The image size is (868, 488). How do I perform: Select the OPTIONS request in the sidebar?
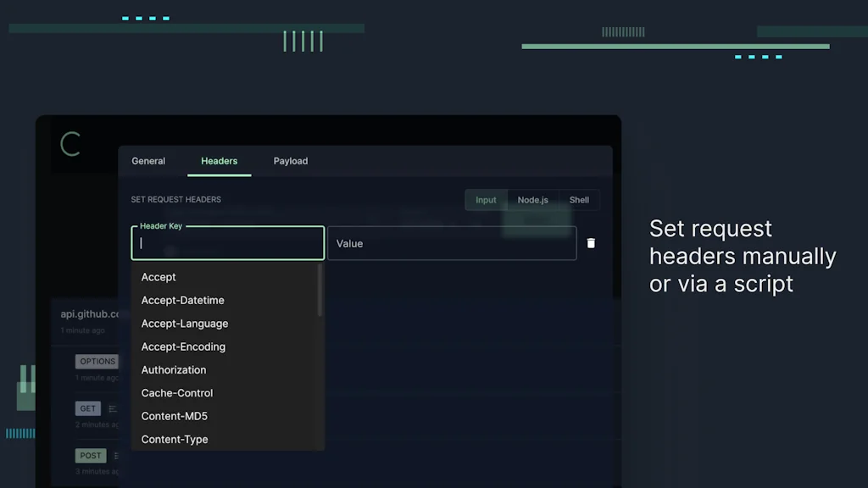click(x=97, y=361)
